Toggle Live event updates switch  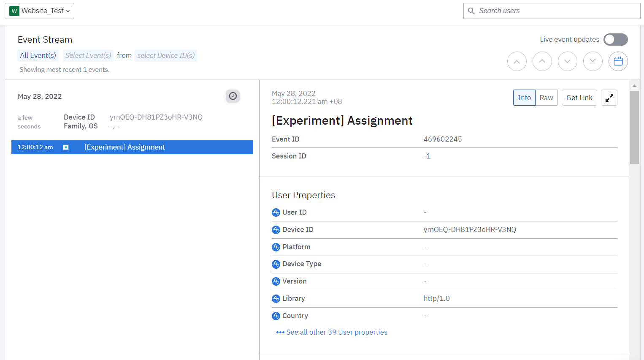(x=615, y=40)
